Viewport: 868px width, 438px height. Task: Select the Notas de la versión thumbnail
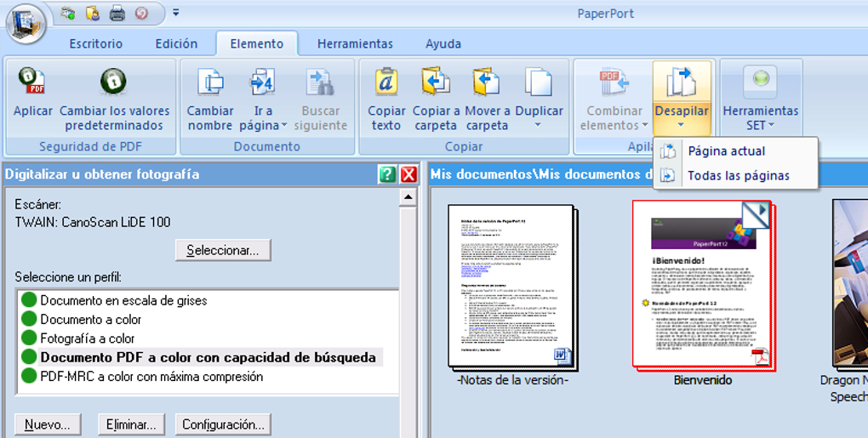click(x=511, y=286)
